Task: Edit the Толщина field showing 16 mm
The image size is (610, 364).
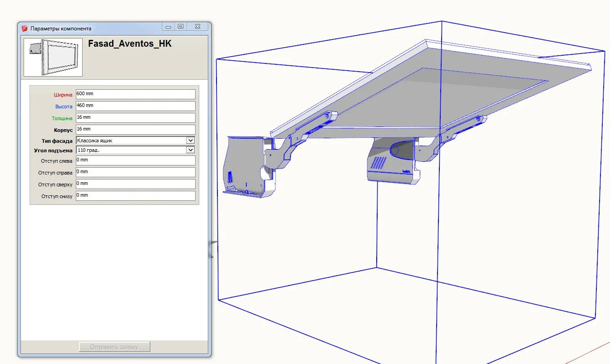Action: coord(135,117)
